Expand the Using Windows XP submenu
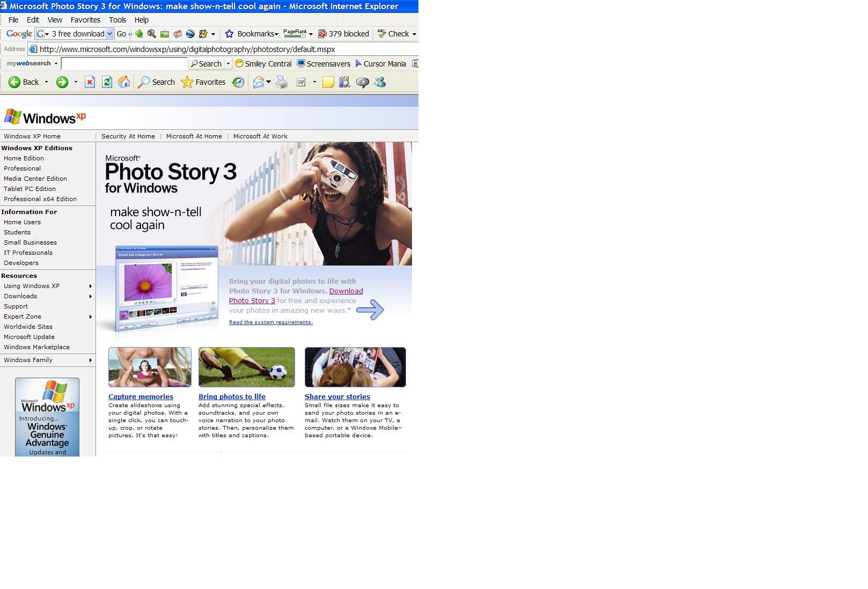 click(x=91, y=286)
